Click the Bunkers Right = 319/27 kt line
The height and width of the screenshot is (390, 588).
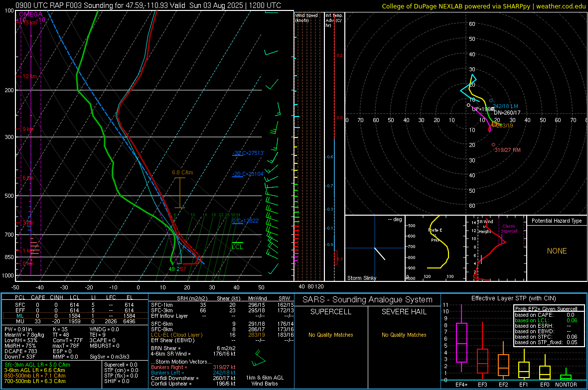coord(193,367)
